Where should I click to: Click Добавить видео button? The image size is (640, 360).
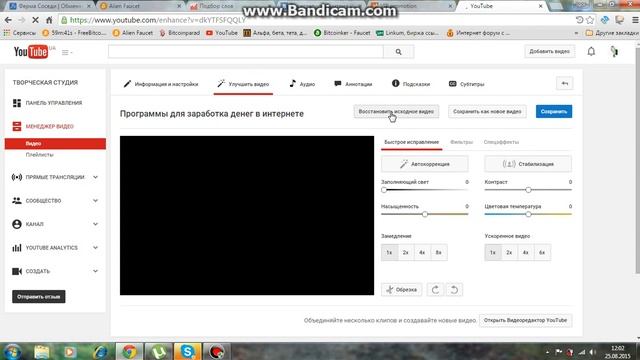coord(549,51)
